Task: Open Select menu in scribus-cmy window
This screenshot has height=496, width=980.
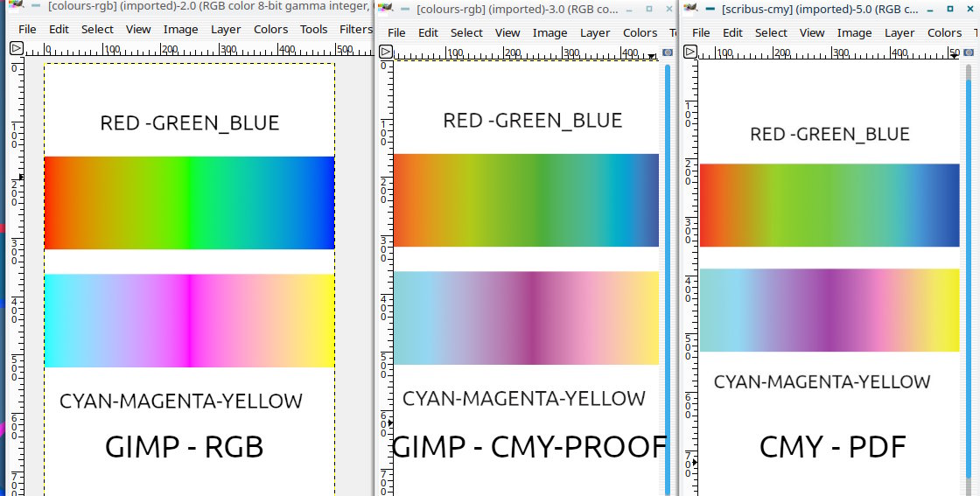Action: pos(771,32)
